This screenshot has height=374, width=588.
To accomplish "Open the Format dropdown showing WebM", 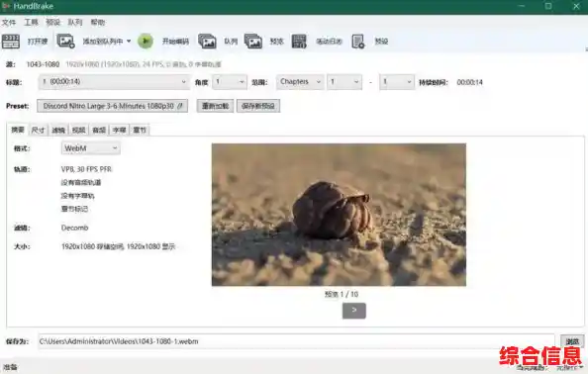I will (x=90, y=148).
